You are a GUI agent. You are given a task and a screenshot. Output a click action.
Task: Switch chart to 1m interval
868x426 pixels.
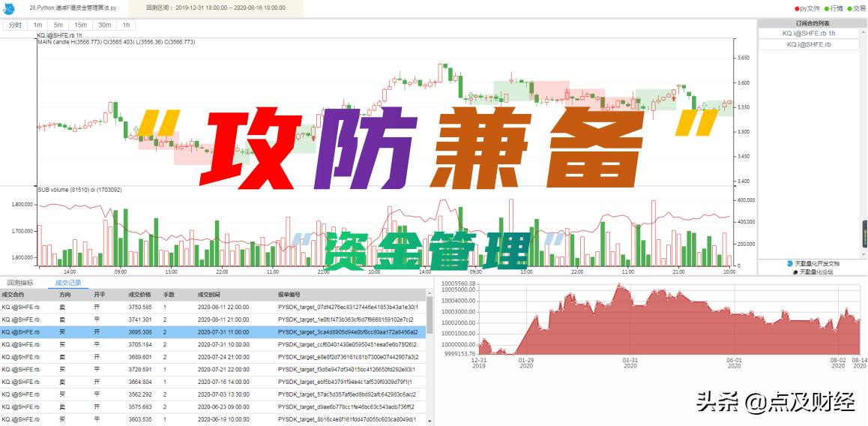click(37, 25)
